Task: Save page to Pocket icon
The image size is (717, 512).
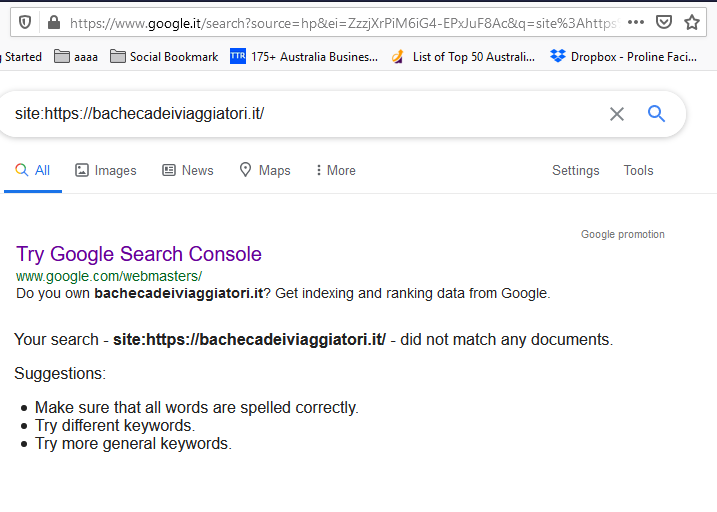Action: [x=663, y=22]
